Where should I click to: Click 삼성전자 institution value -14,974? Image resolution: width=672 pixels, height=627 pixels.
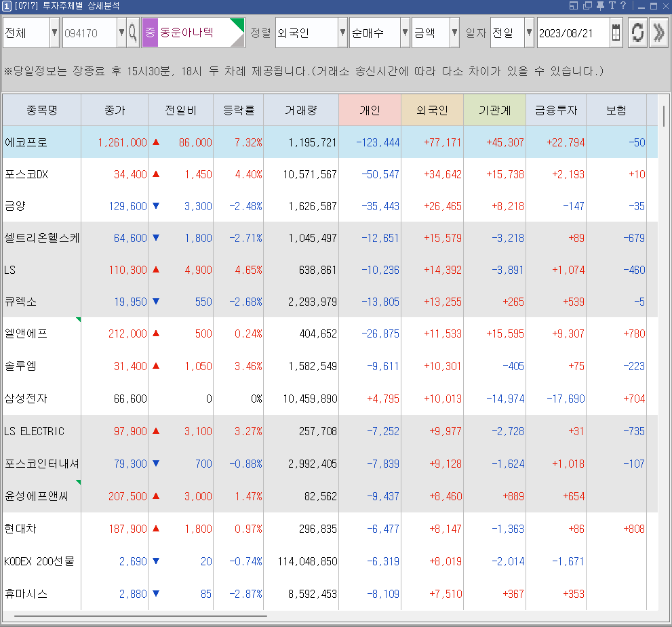(505, 399)
